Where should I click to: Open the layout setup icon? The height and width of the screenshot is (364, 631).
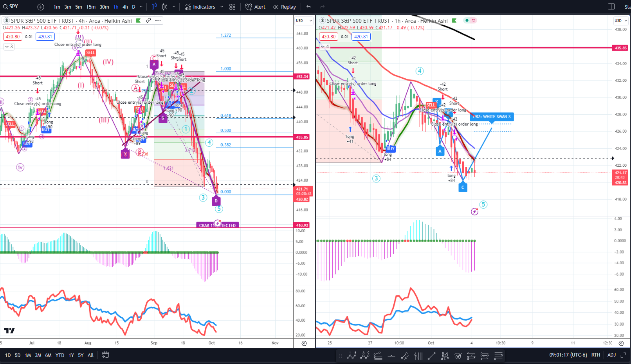(x=611, y=7)
